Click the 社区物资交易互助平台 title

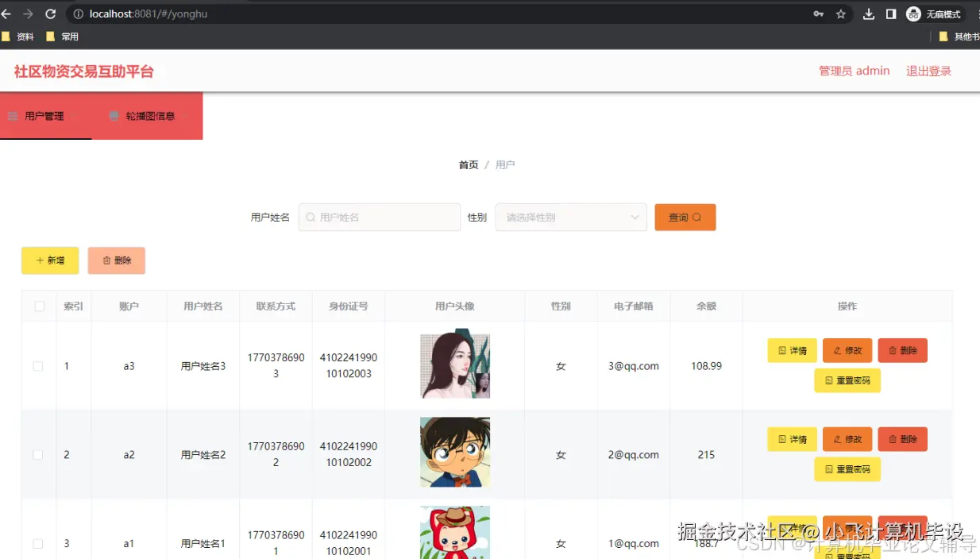point(83,71)
